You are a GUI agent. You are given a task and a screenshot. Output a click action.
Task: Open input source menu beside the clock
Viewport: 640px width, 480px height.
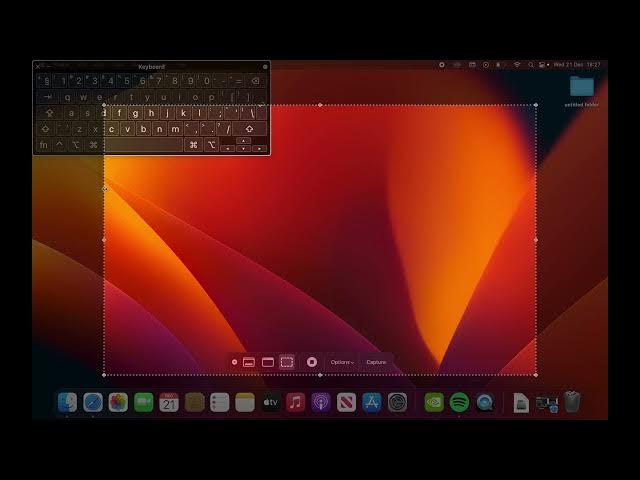point(544,64)
